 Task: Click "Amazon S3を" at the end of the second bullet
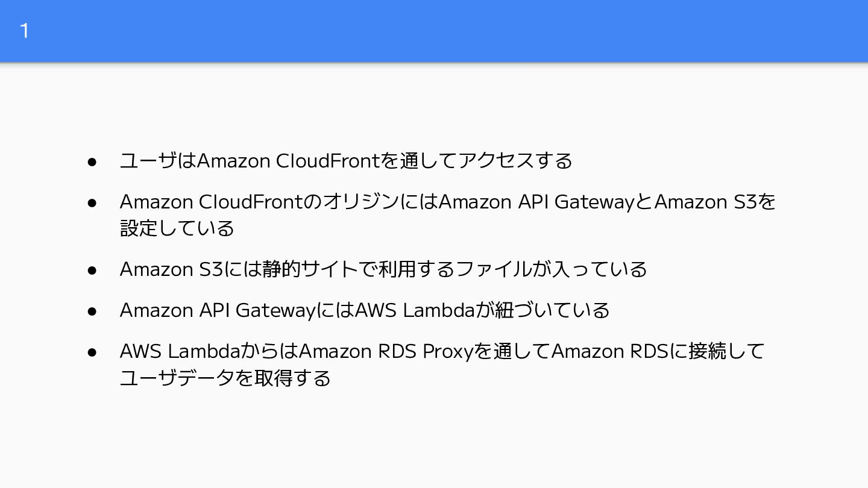pyautogui.click(x=715, y=202)
